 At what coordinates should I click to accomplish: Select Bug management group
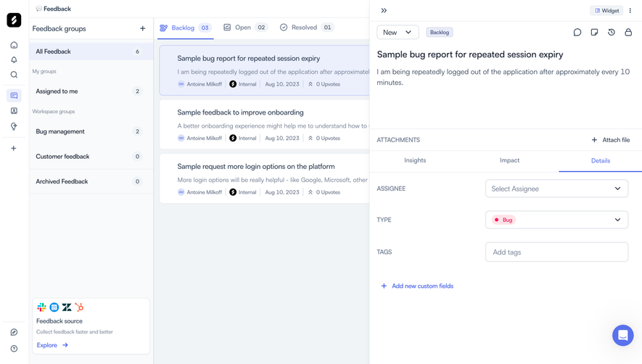coord(91,131)
